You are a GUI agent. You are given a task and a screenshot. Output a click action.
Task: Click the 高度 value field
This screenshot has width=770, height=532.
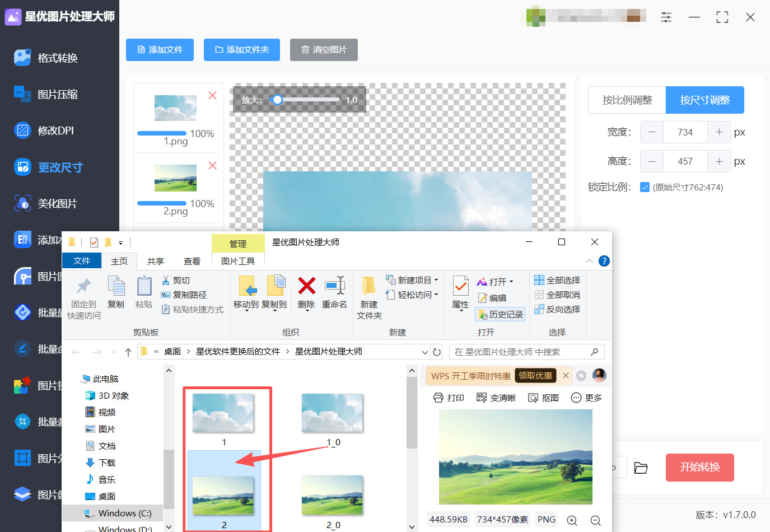coord(685,161)
